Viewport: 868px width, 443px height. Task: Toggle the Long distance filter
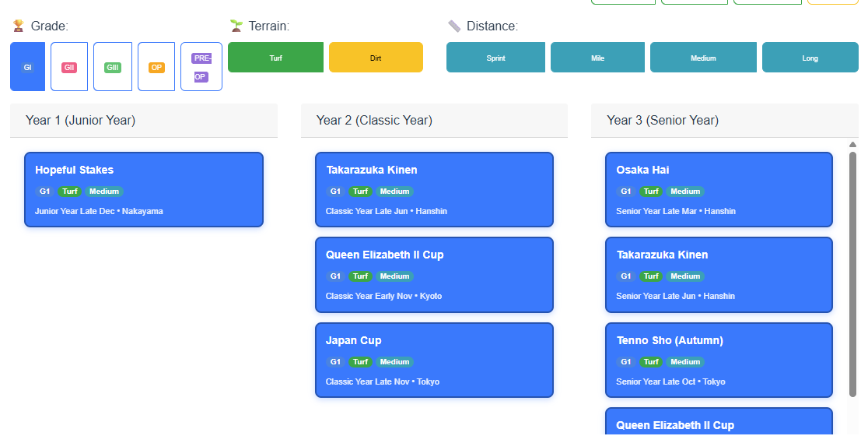coord(810,57)
